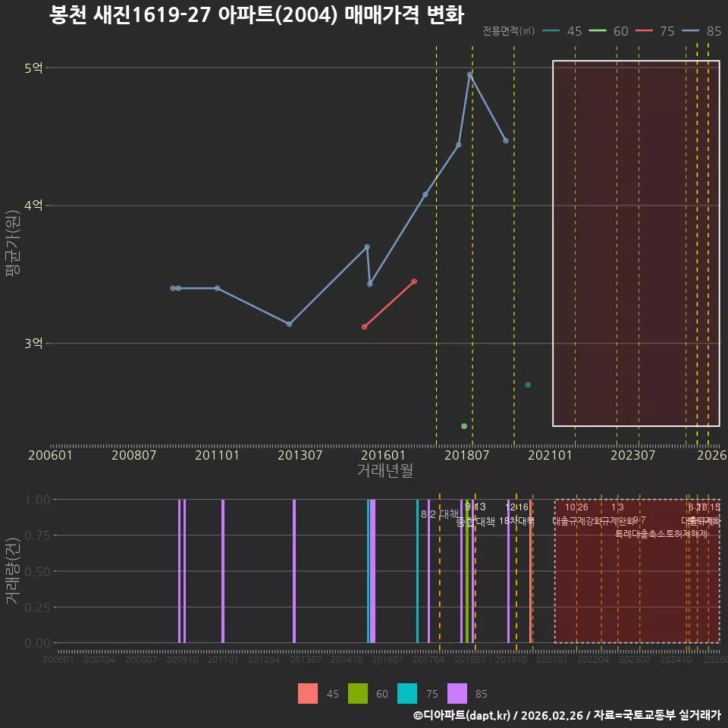This screenshot has width=728, height=728.
Task: Click the '3억' y-axis label
Action: (x=33, y=343)
